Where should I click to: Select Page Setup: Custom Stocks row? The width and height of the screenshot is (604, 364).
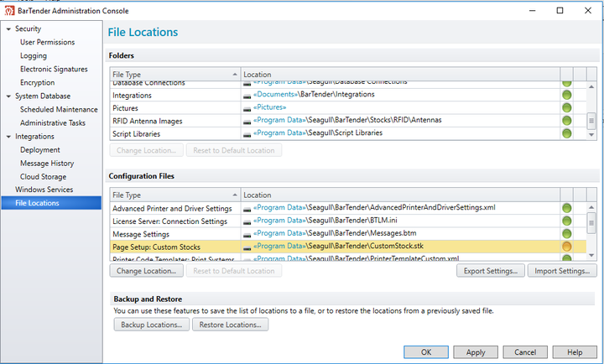(348, 247)
